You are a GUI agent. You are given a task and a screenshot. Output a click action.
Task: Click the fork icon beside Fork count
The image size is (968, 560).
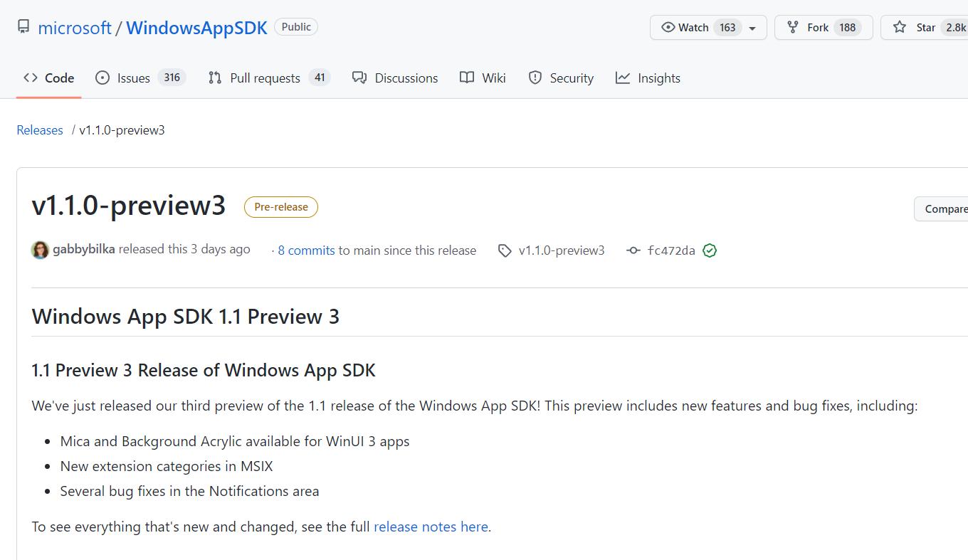pyautogui.click(x=792, y=27)
